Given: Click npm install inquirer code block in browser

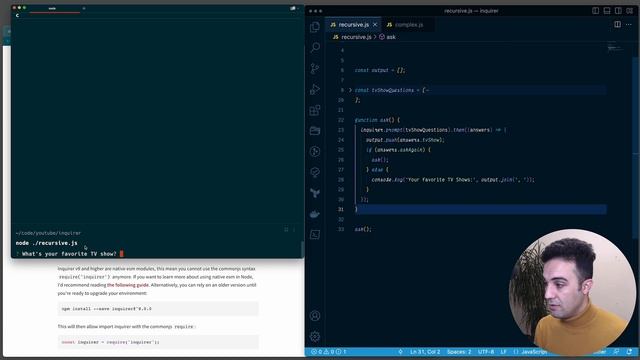Looking at the screenshot, I should coord(158,309).
